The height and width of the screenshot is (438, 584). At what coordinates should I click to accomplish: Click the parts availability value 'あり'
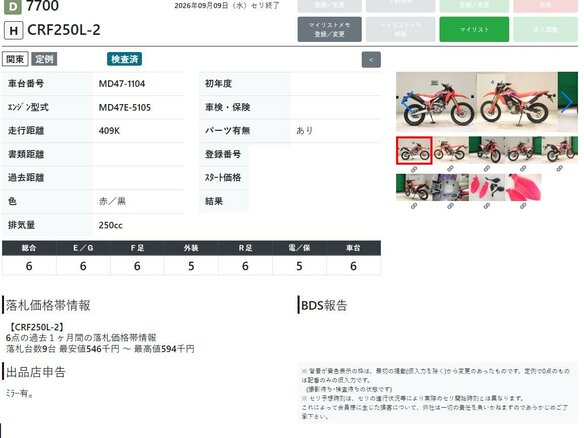304,130
